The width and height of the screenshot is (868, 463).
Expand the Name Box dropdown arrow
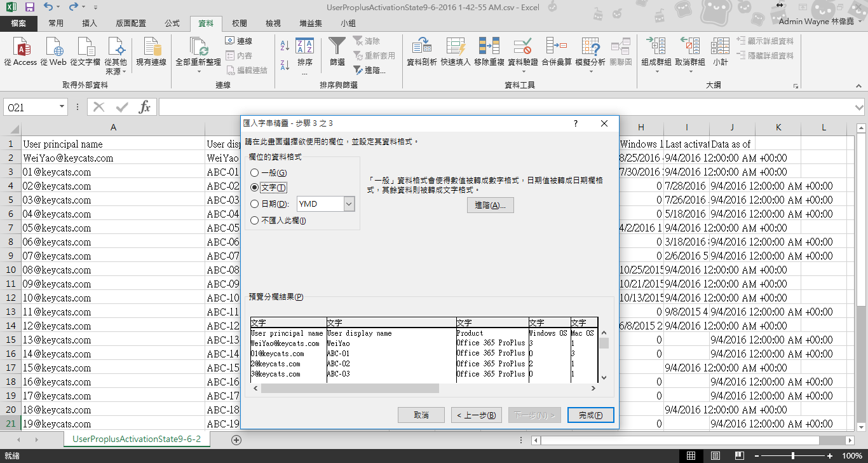pos(62,107)
